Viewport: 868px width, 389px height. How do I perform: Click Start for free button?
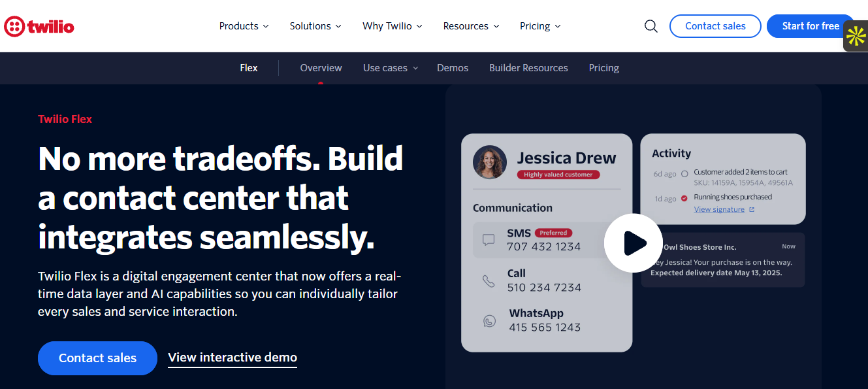[811, 26]
